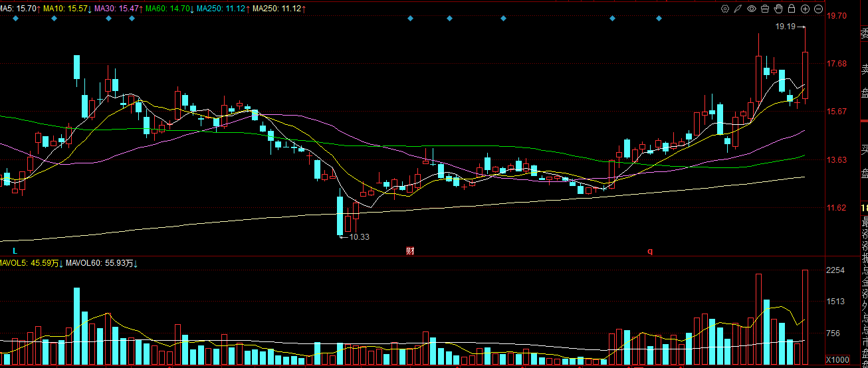Click the blue L marker on the time axis

click(x=14, y=251)
